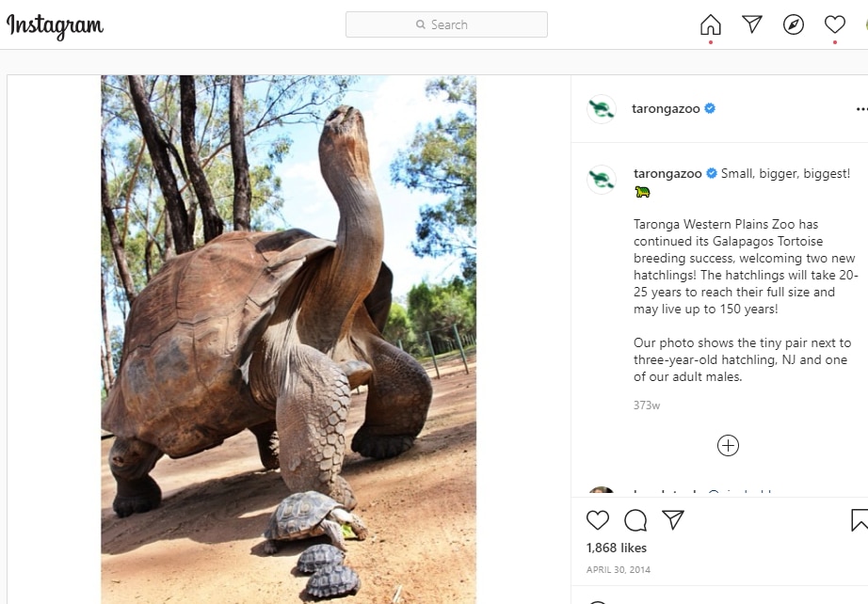Like the post with heart icon

[x=598, y=520]
